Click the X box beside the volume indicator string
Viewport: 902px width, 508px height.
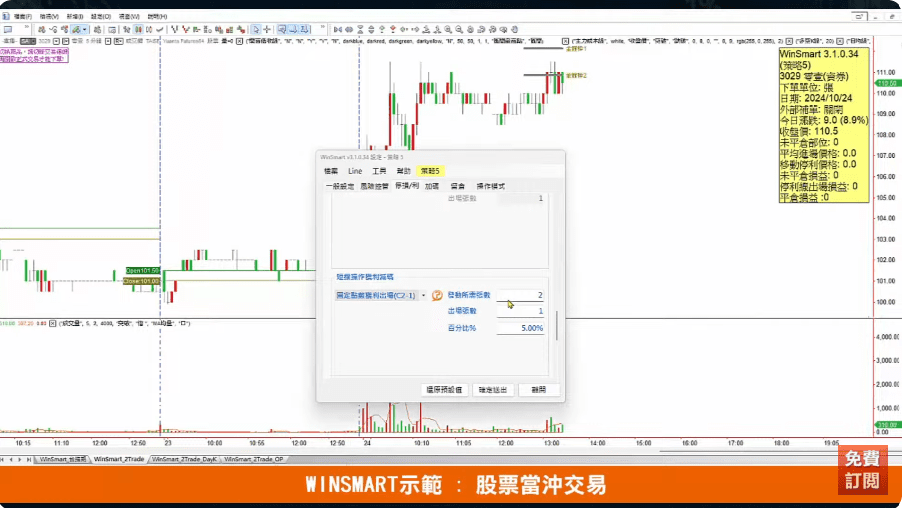tap(52, 323)
